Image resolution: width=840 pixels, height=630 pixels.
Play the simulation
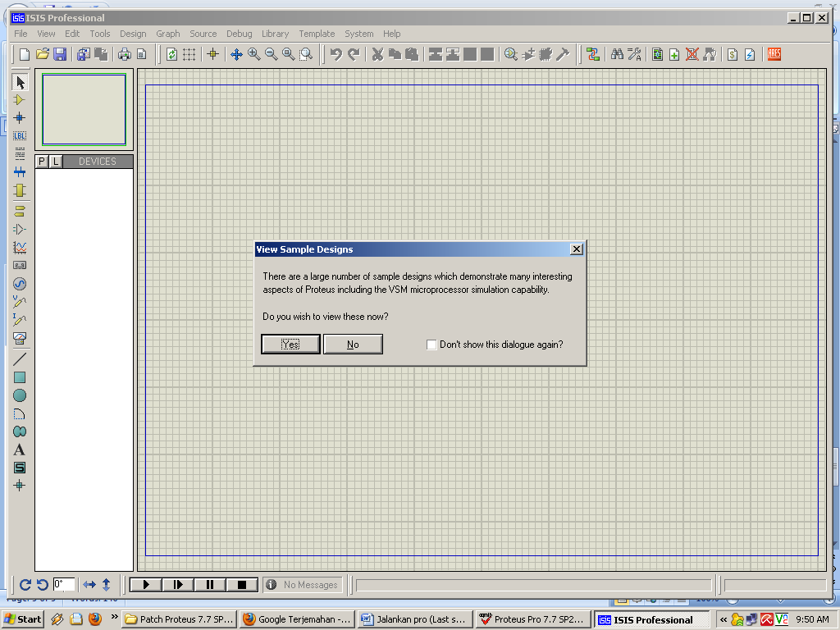pos(146,585)
